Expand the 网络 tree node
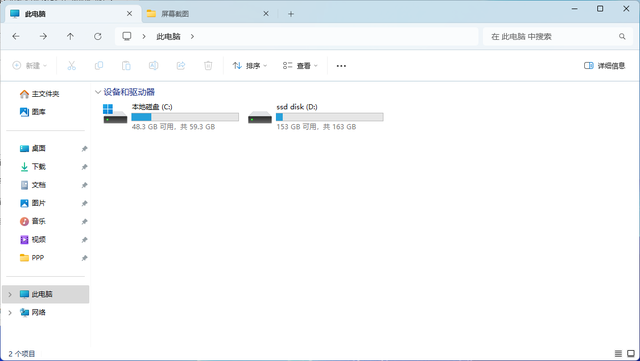The height and width of the screenshot is (361, 640). point(10,312)
